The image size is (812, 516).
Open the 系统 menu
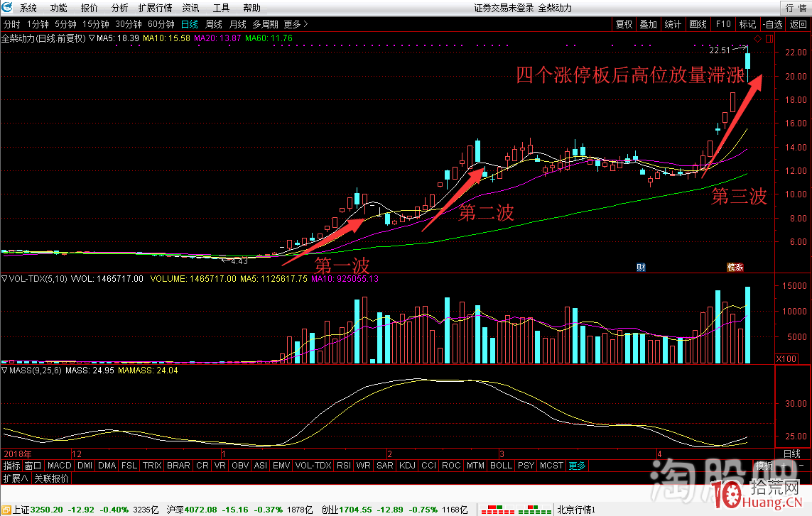tap(28, 8)
